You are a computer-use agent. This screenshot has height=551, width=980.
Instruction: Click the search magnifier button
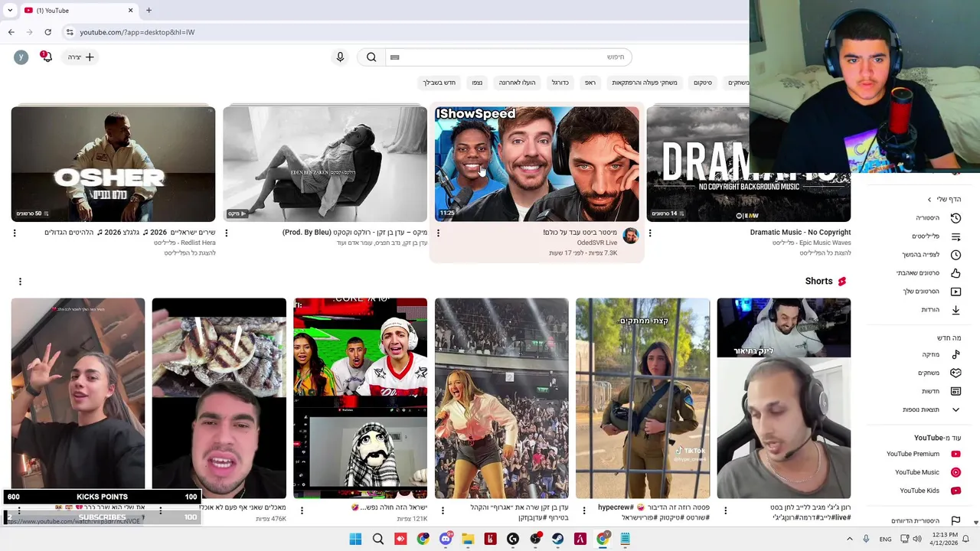[371, 57]
